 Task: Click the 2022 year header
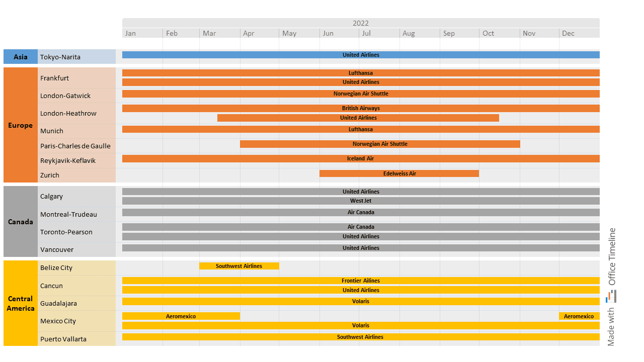click(x=360, y=23)
